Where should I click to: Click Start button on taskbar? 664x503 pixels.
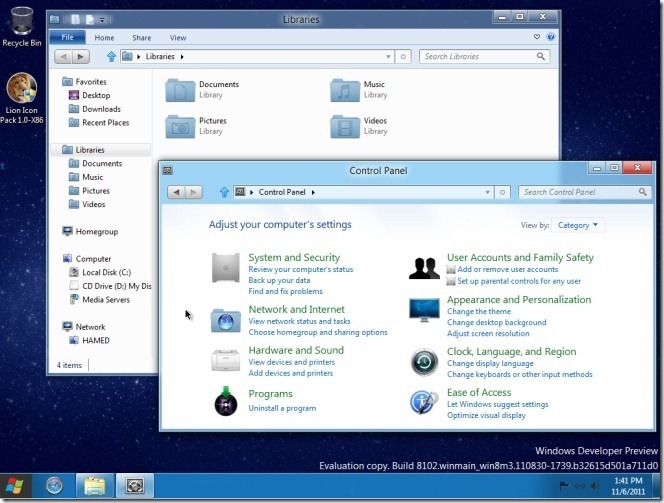pyautogui.click(x=15, y=486)
